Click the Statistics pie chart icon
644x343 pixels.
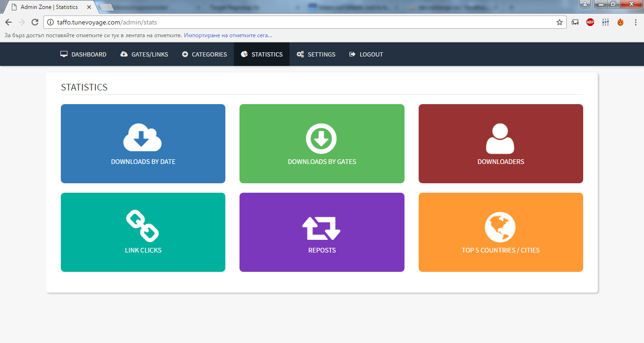point(244,54)
